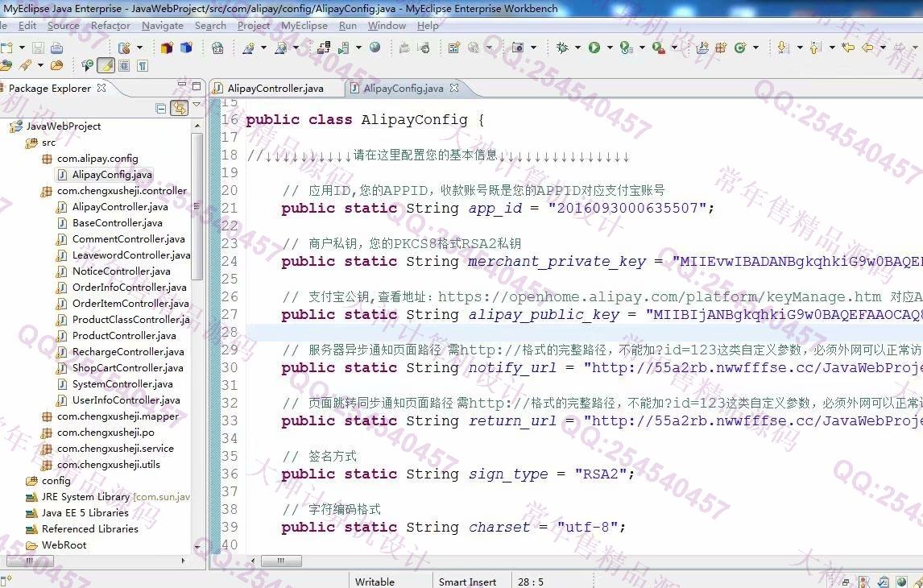
Task: Click the sign_type variable on line 36
Action: [x=508, y=474]
